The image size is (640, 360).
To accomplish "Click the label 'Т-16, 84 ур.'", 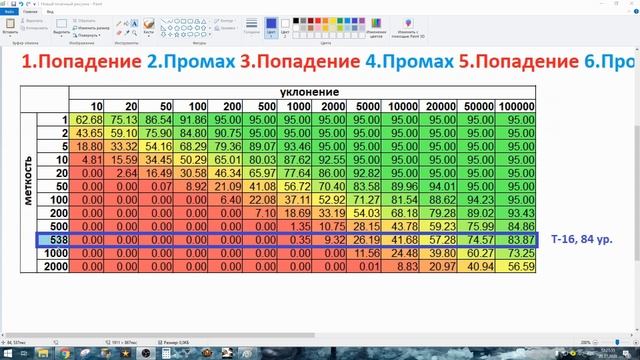I will (582, 239).
